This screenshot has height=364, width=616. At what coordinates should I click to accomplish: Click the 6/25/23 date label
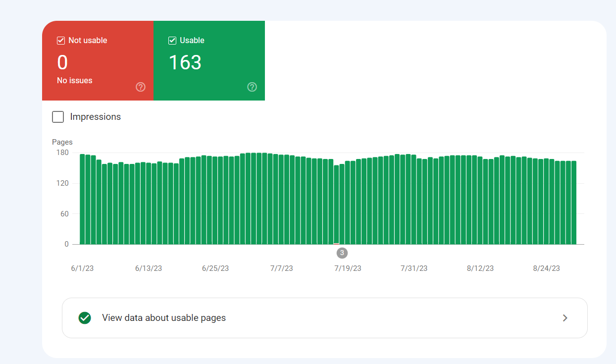tap(215, 268)
